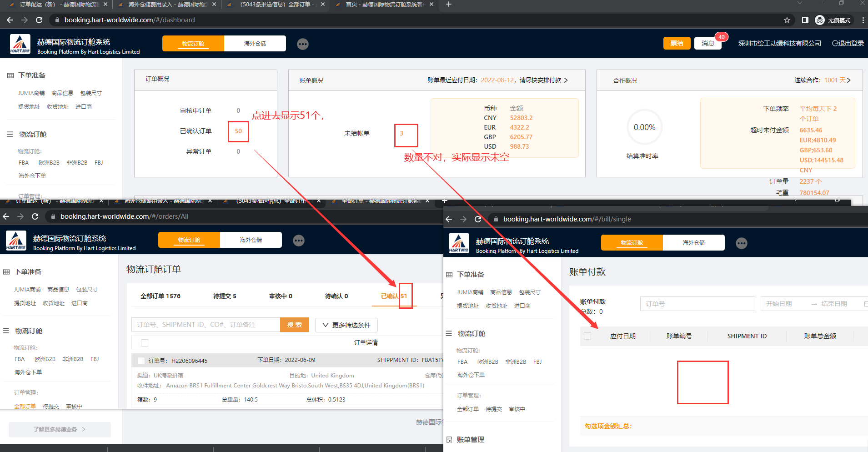Click the orange 搜索 button
The width and height of the screenshot is (868, 452).
coord(294,325)
